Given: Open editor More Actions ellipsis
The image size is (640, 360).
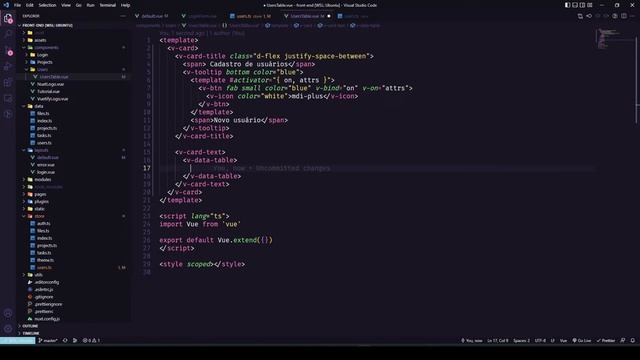Looking at the screenshot, I should pos(632,16).
